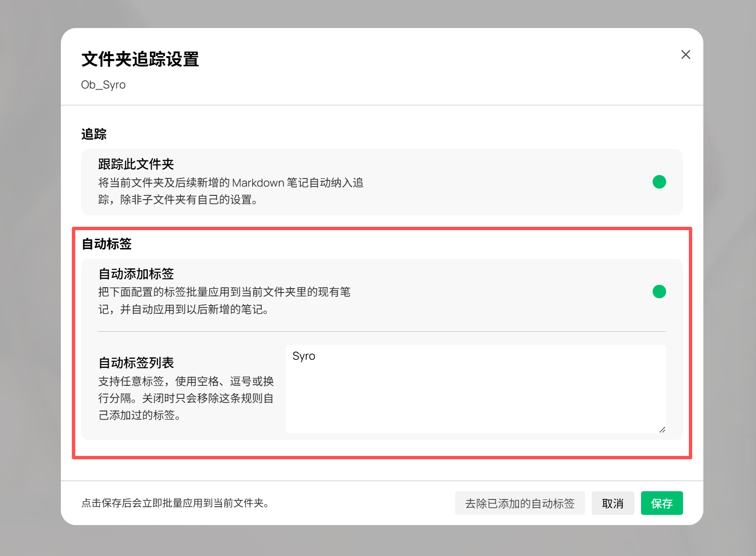Save settings with the green 保存 button

tap(661, 503)
